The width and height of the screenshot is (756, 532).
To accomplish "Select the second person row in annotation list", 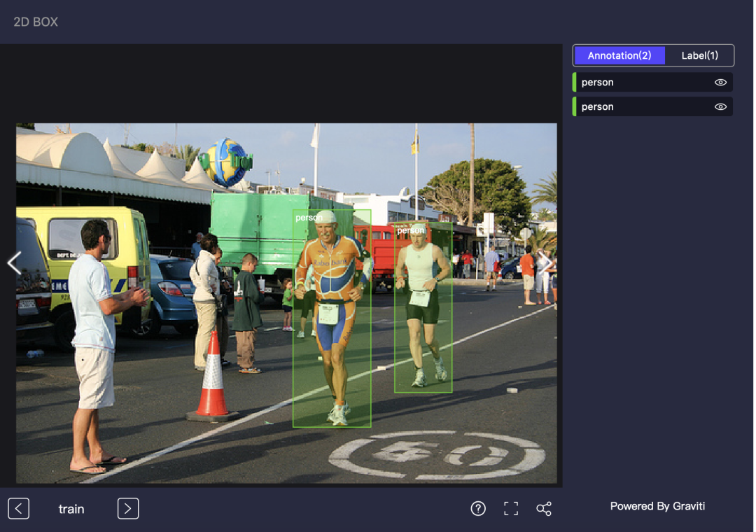I will click(x=653, y=106).
